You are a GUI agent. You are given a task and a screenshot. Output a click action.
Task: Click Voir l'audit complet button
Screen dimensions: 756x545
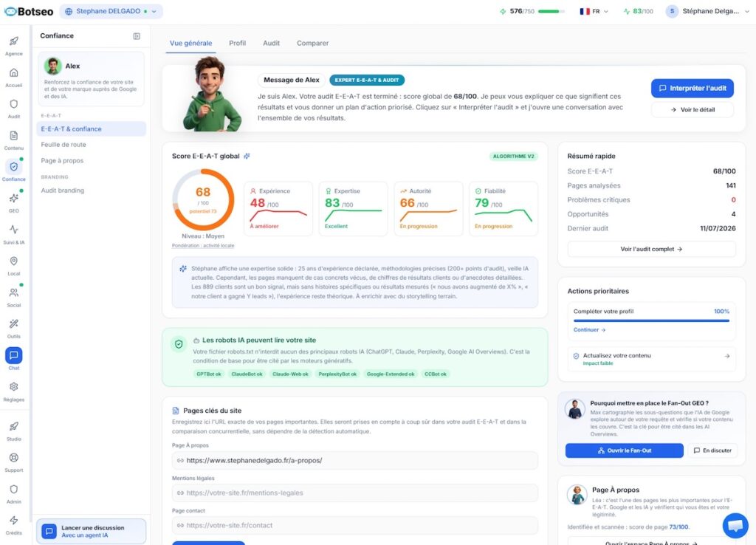(x=651, y=250)
